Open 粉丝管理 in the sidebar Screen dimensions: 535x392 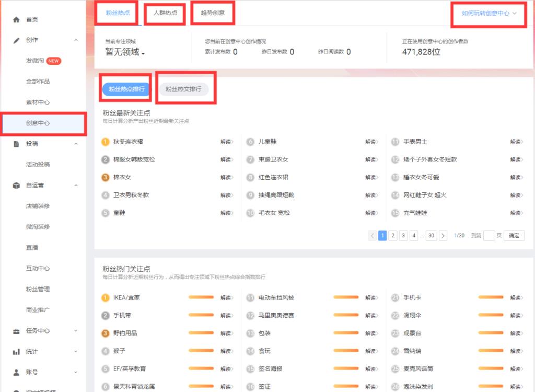pos(38,289)
